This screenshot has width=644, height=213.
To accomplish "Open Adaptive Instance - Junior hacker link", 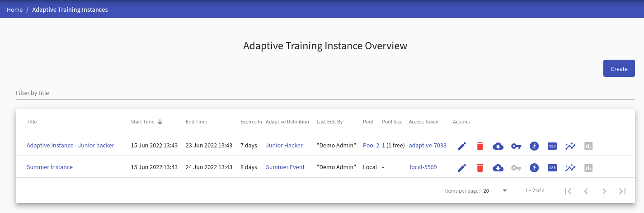I will tap(71, 146).
